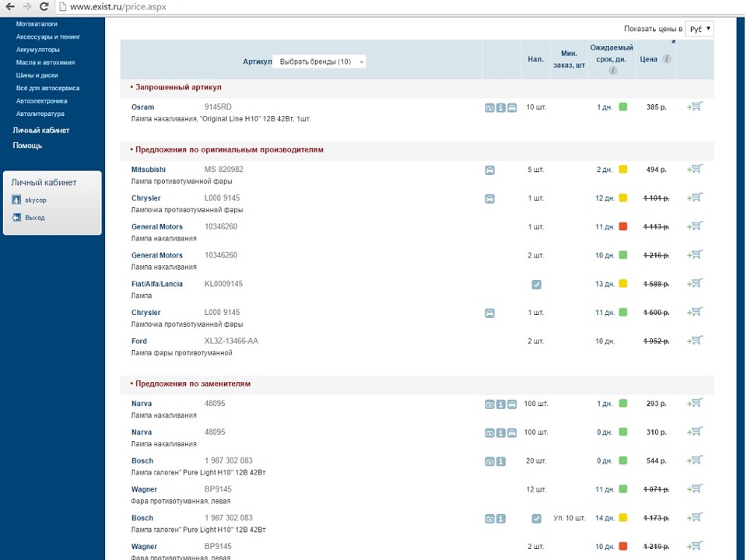Open the photo icon for Bosch 544 р.
This screenshot has width=747, height=560.
click(489, 462)
